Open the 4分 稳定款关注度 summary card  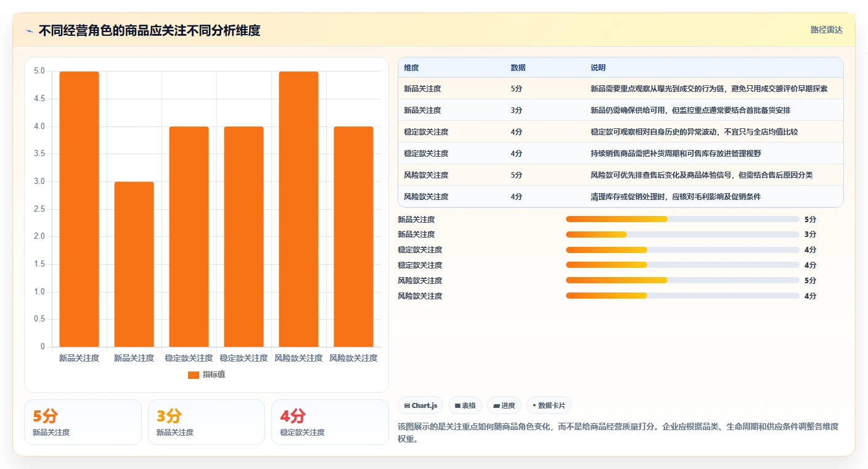pos(330,422)
